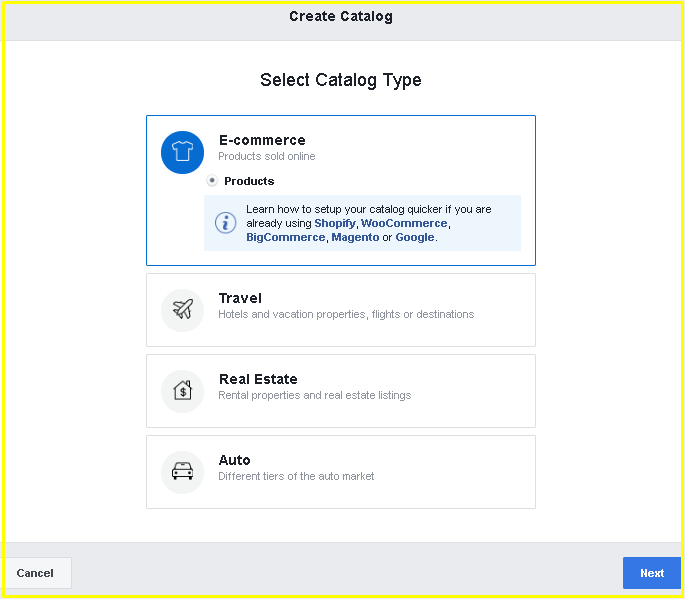This screenshot has width=685, height=599.
Task: Click the airplane Travel icon
Action: (x=182, y=310)
